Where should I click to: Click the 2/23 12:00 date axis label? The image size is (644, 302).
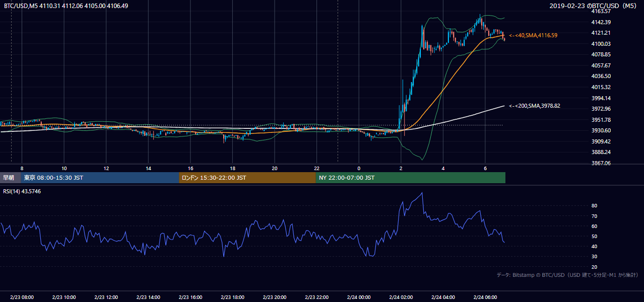click(x=106, y=297)
